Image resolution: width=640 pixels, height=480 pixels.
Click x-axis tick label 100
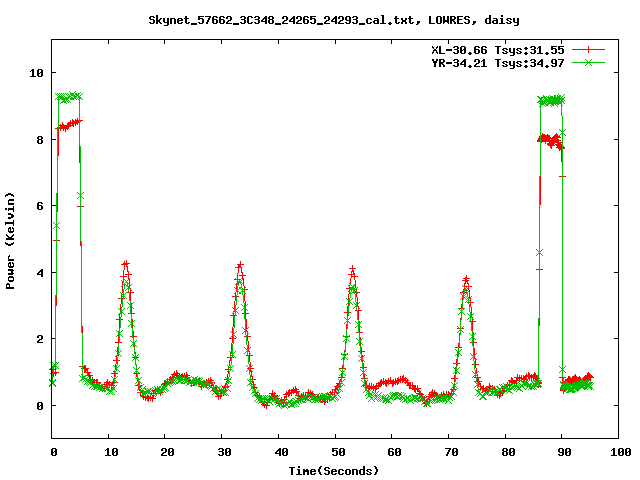coord(621,452)
